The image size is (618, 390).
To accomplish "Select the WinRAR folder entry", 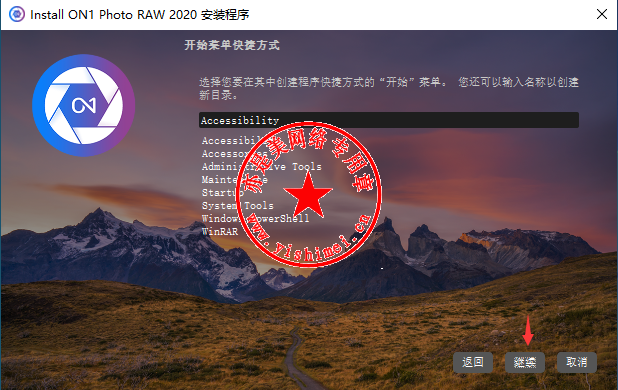I will point(220,231).
